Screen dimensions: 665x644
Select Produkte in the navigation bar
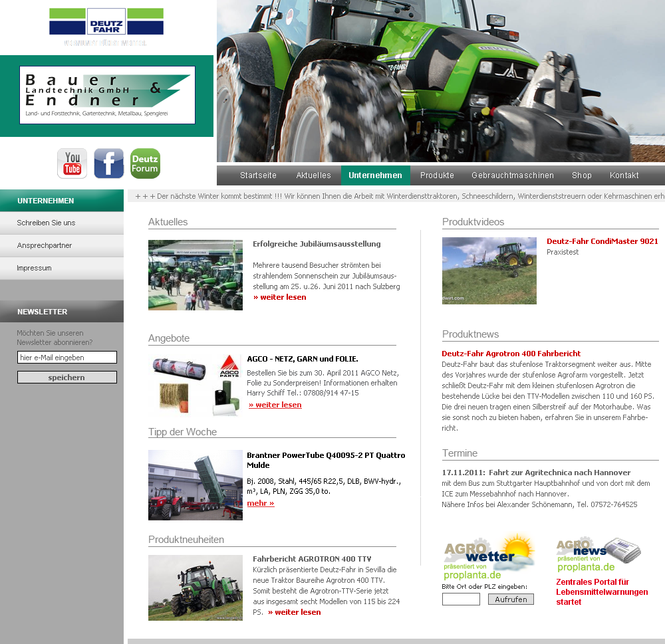[437, 175]
